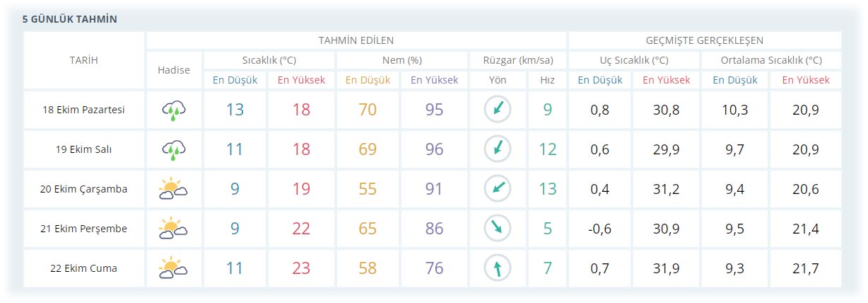Click the wind direction arrow for 18 Ekim Pazartesi
The height and width of the screenshot is (303, 868).
coord(498,109)
